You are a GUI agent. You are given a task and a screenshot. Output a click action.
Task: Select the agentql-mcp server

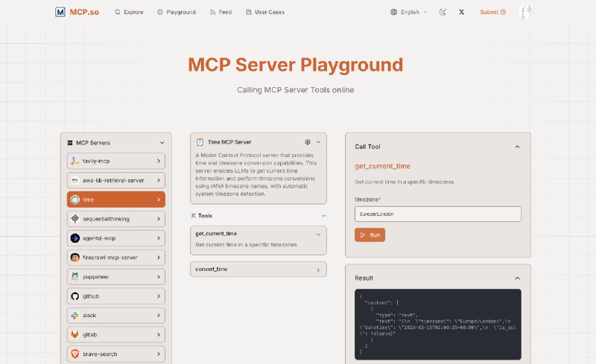pyautogui.click(x=116, y=238)
